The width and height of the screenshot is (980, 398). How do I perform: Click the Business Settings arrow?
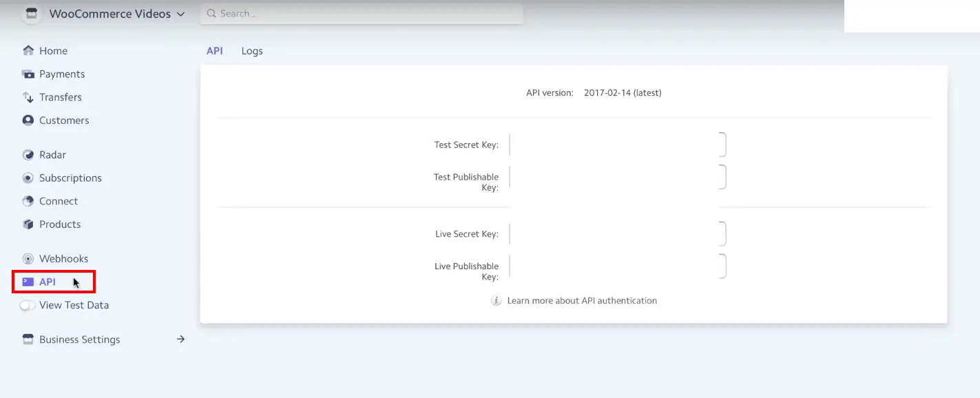(180, 339)
